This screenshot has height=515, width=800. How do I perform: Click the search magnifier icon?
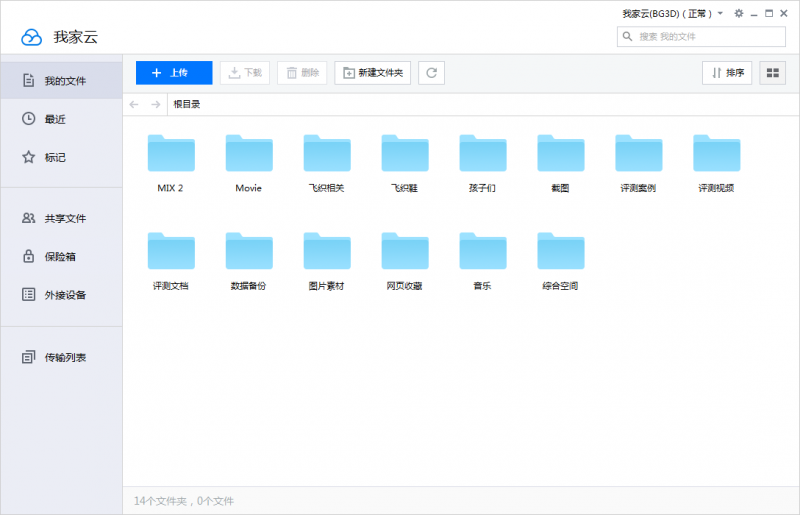pyautogui.click(x=628, y=37)
